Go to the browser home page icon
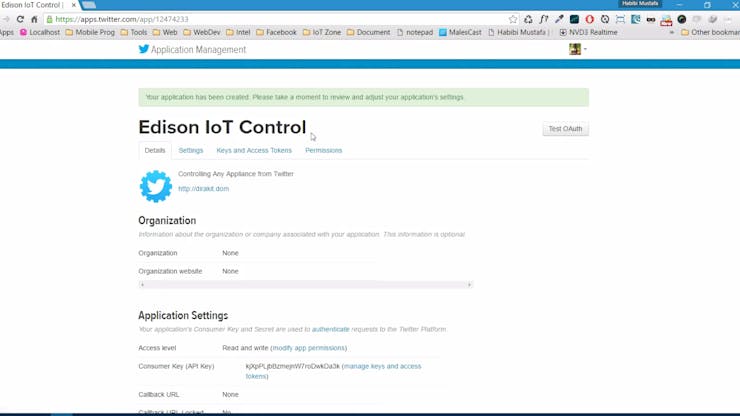Viewport: 740px width, 416px height. click(34, 19)
